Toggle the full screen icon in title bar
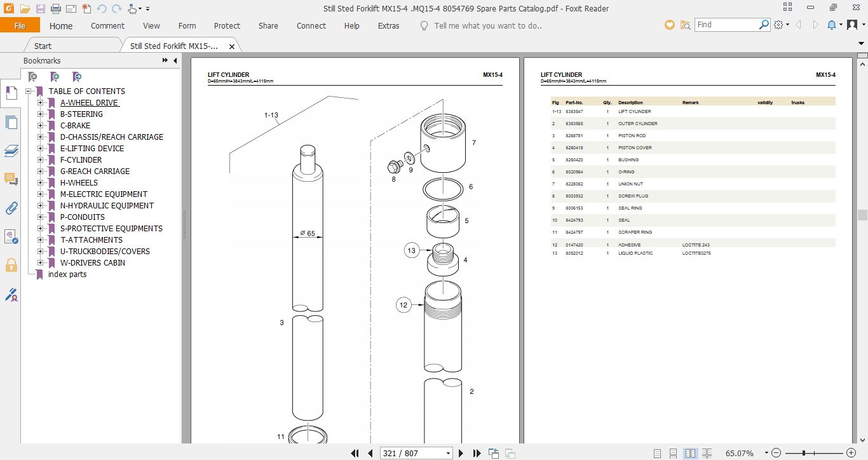The image size is (868, 460). pyautogui.click(x=788, y=8)
